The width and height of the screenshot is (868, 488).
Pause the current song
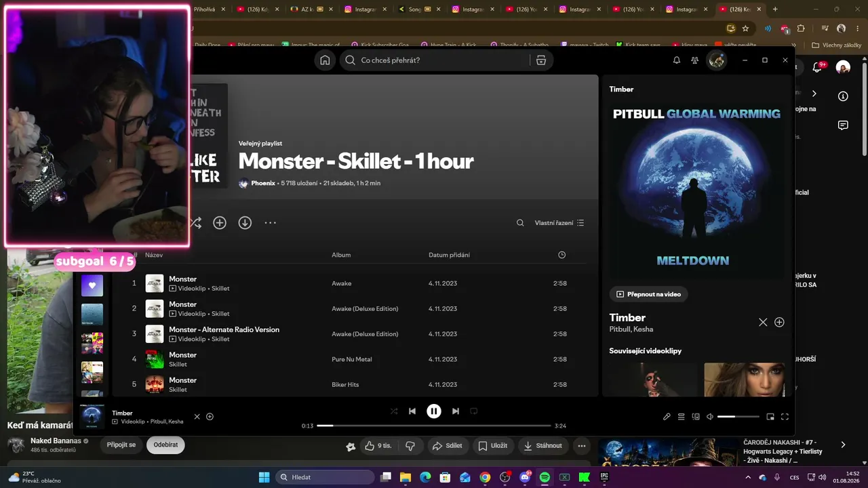[x=434, y=411]
